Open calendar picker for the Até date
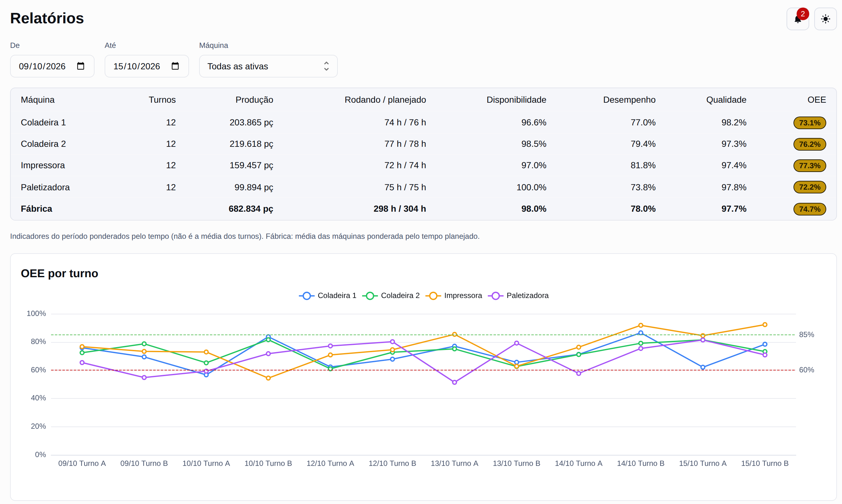Viewport: 842px width, 504px height. pos(175,66)
